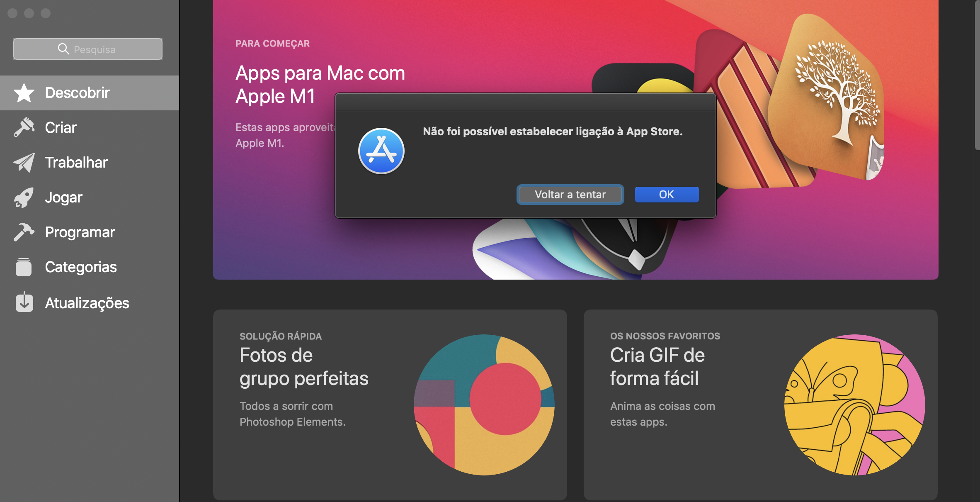Go to the Jogar sidebar section

tap(63, 197)
